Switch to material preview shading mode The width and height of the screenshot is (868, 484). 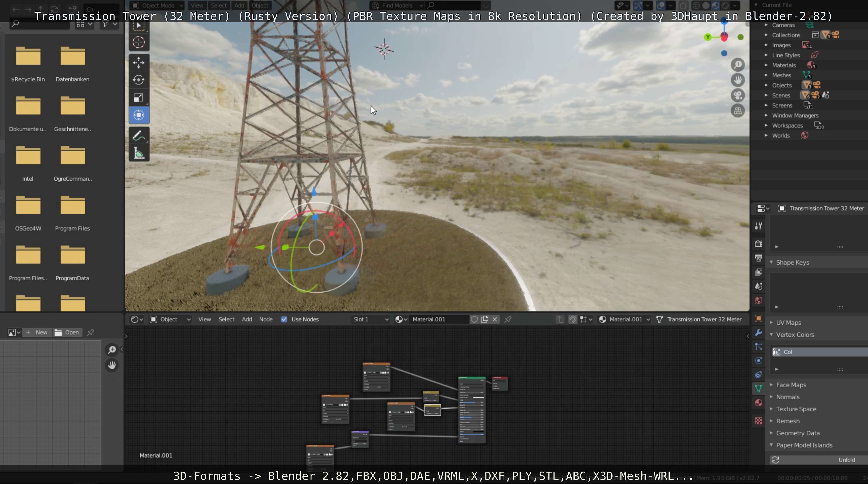[x=715, y=5]
